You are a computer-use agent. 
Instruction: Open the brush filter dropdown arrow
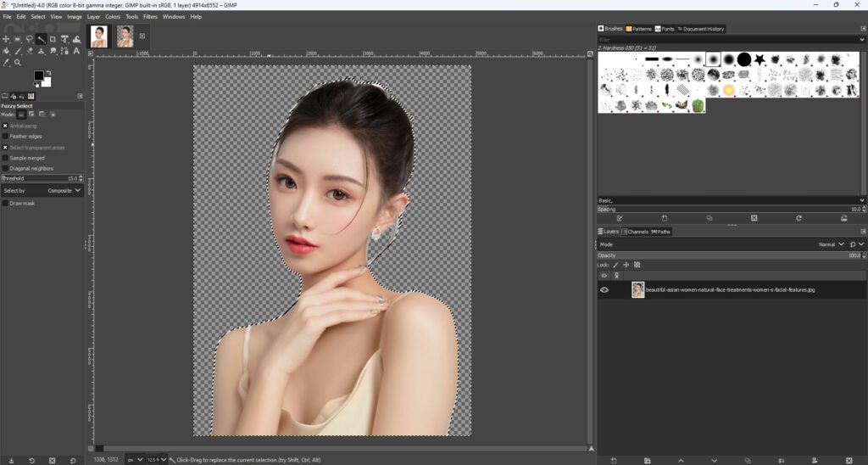pyautogui.click(x=861, y=40)
